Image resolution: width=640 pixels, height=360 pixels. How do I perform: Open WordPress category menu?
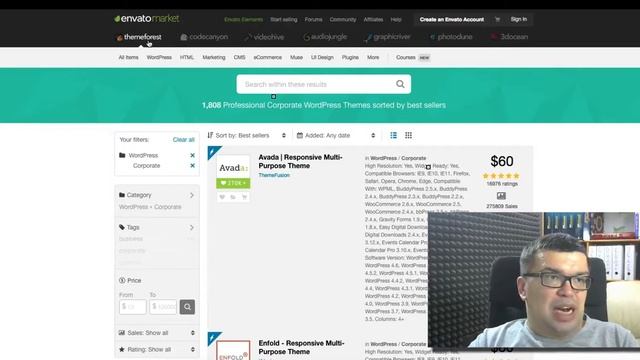tap(159, 58)
